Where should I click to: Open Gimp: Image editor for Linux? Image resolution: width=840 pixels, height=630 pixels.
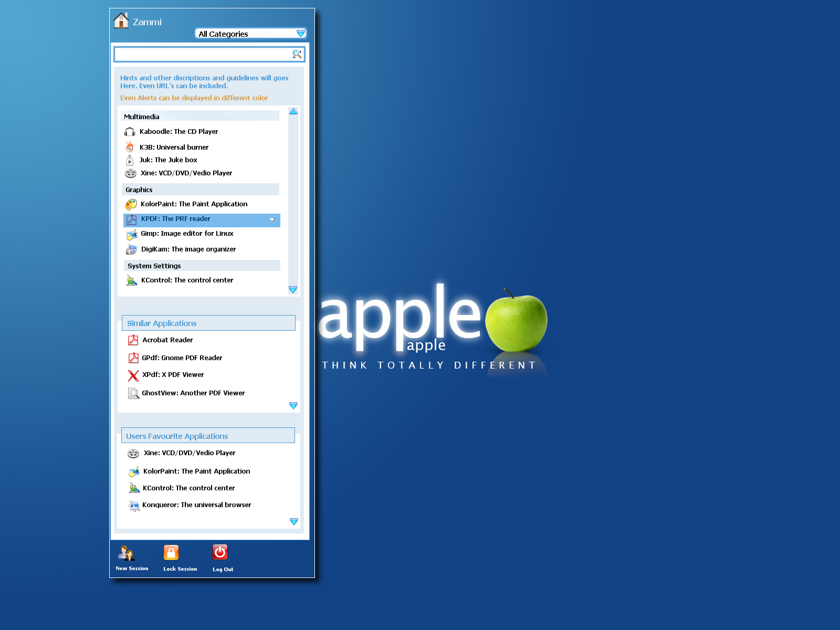coord(187,234)
